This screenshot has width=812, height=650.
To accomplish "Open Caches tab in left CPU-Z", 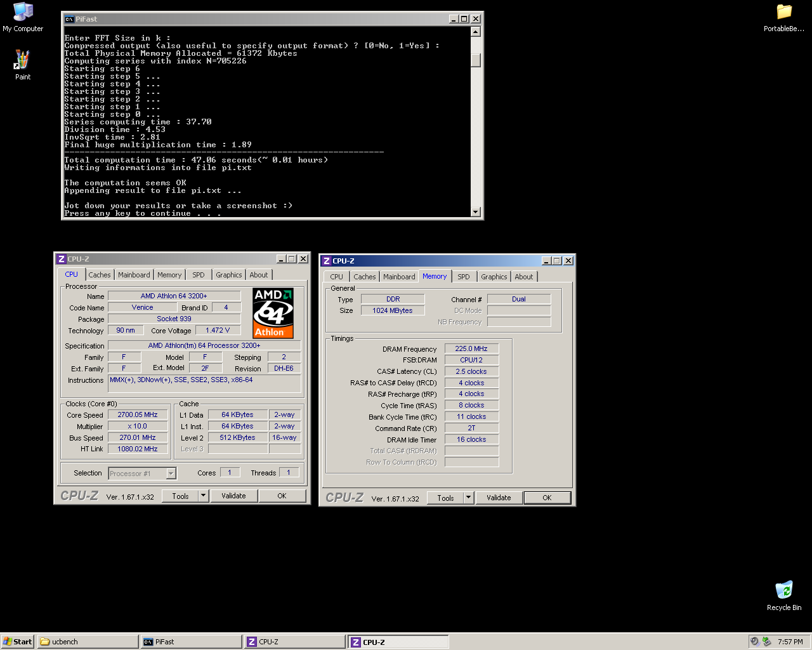I will [x=100, y=275].
